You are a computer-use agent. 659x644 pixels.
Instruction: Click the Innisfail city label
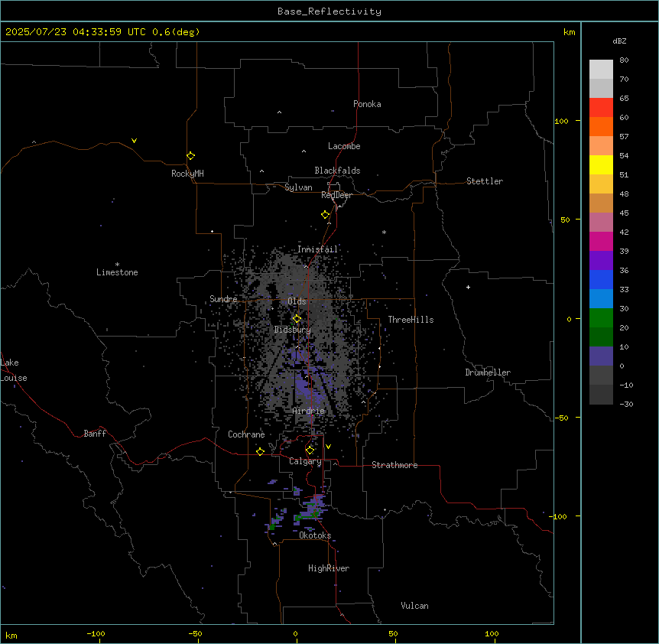(x=317, y=249)
